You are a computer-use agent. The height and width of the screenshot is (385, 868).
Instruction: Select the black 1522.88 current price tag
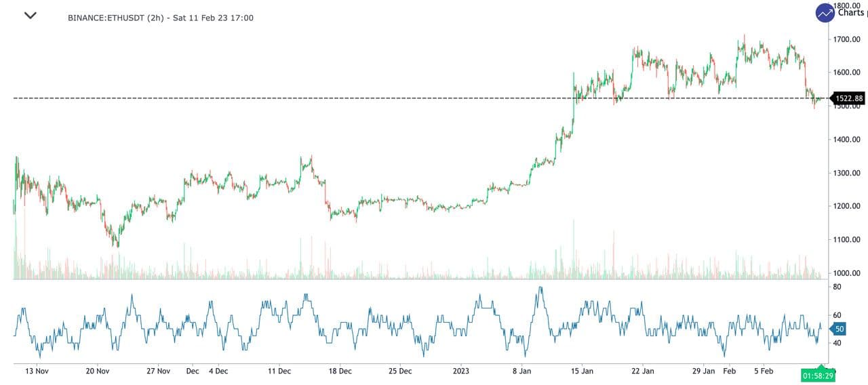coord(848,98)
